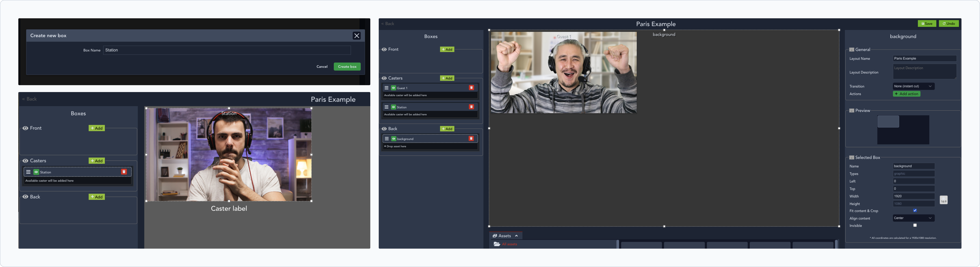The image size is (980, 267).
Task: Edit the Top coordinate field
Action: (x=913, y=189)
